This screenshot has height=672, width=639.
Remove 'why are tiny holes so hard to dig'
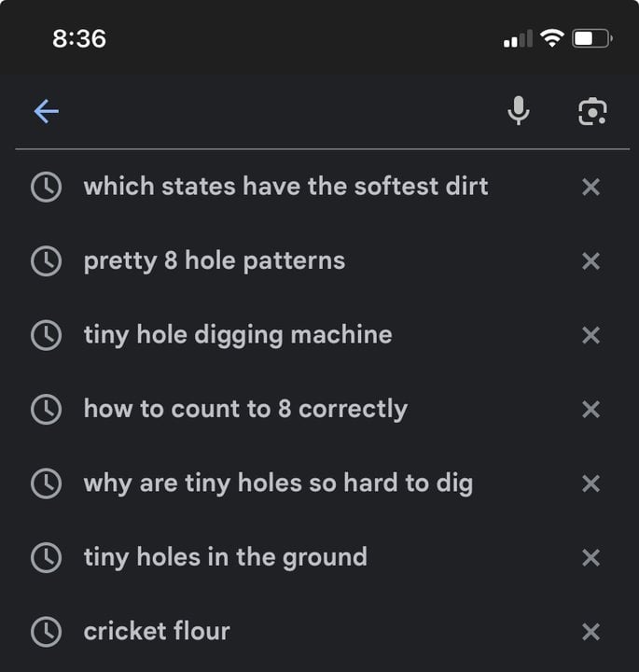[x=590, y=483]
